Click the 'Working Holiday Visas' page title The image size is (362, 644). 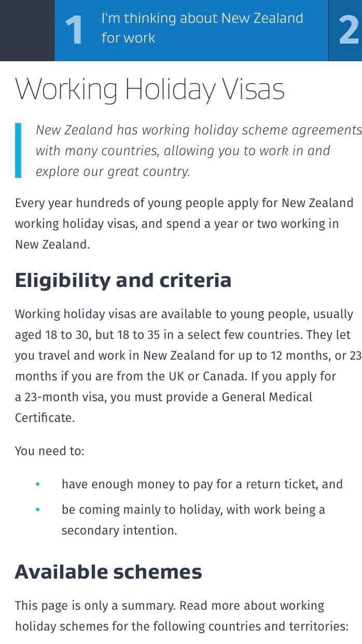tap(150, 89)
